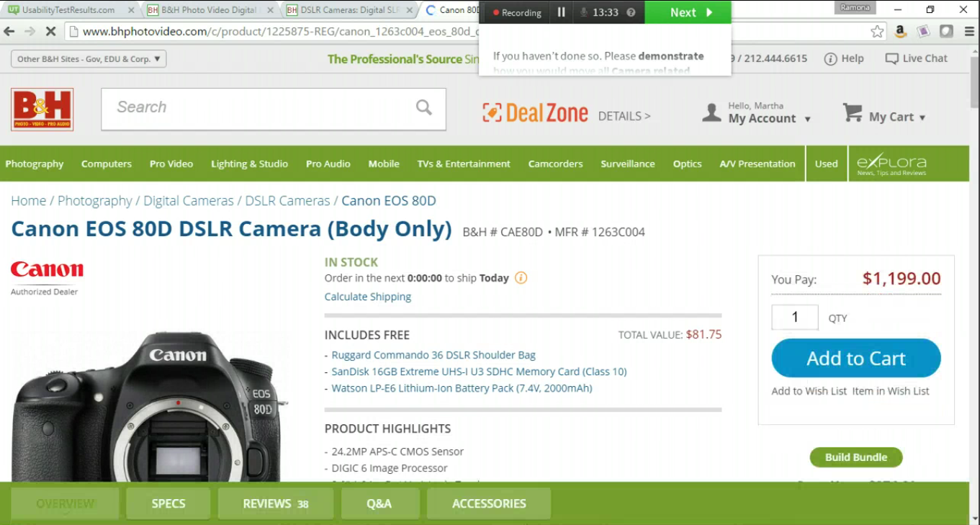
Task: Pause the recording
Action: tap(561, 12)
